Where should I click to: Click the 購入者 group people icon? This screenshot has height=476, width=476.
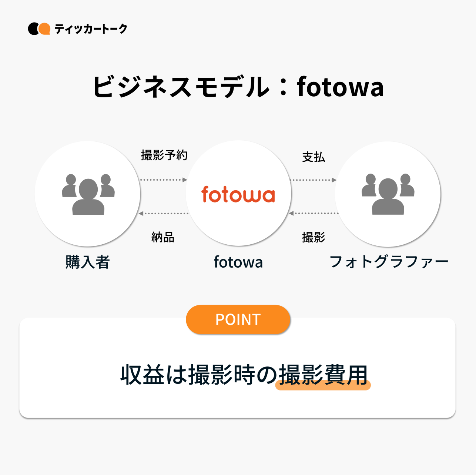[x=88, y=194]
